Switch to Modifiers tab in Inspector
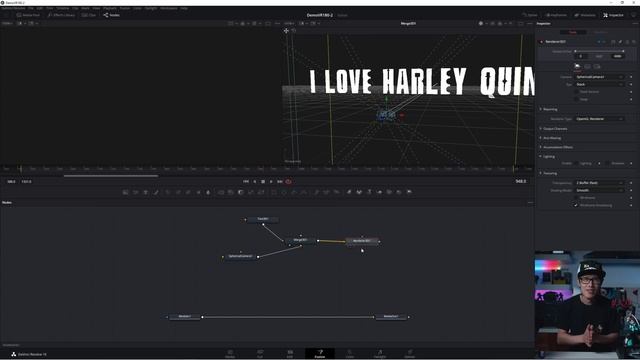 (600, 32)
